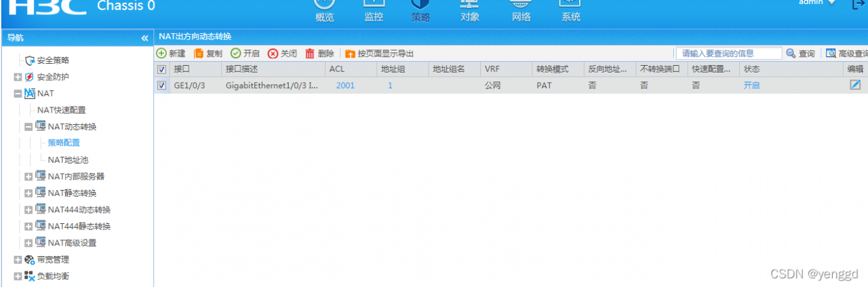Click the 地址组名 column header
This screenshot has width=868, height=287.
[x=454, y=69]
